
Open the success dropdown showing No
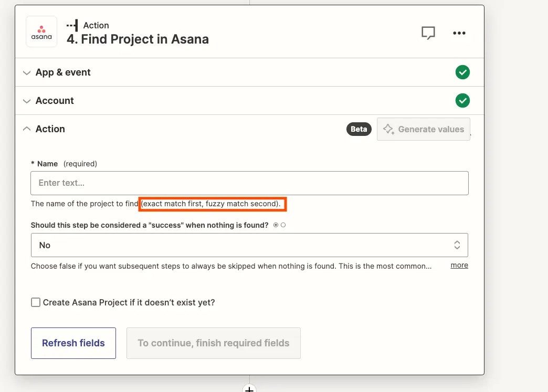pyautogui.click(x=249, y=245)
